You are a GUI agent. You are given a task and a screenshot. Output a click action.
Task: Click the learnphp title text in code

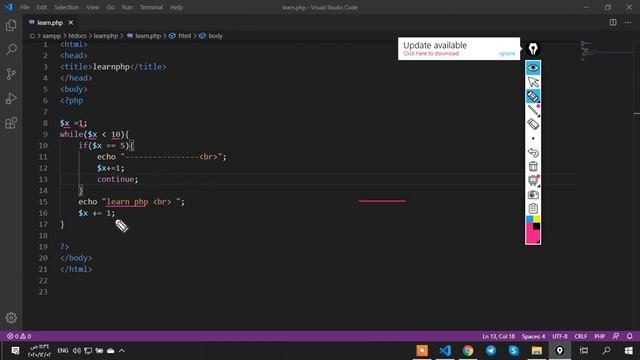tap(111, 67)
